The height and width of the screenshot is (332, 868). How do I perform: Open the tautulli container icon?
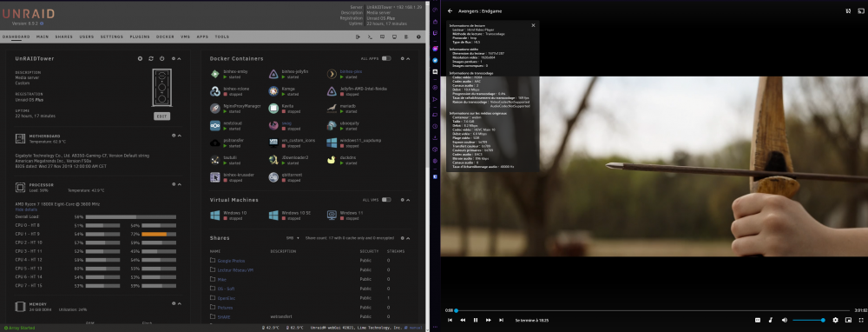(x=214, y=160)
